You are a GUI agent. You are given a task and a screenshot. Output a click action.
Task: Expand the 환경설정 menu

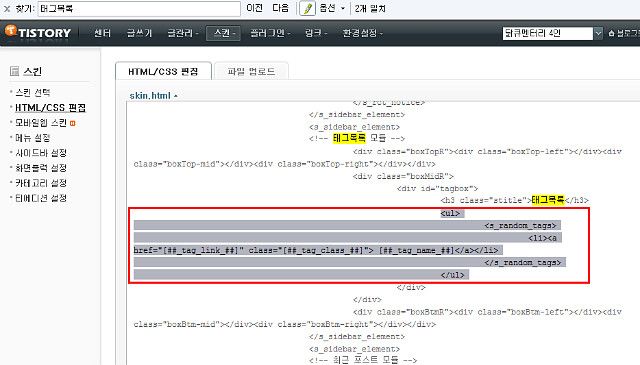[x=362, y=33]
